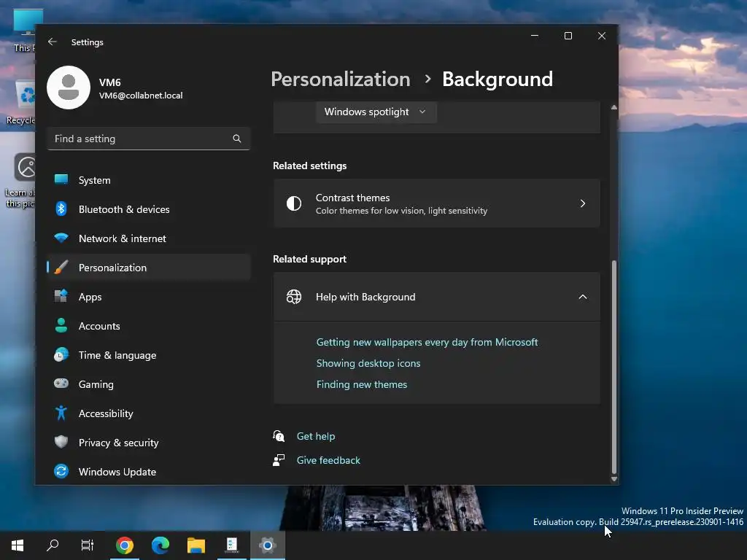Click Learn about this picture desktop icon
The image size is (747, 560).
20,181
